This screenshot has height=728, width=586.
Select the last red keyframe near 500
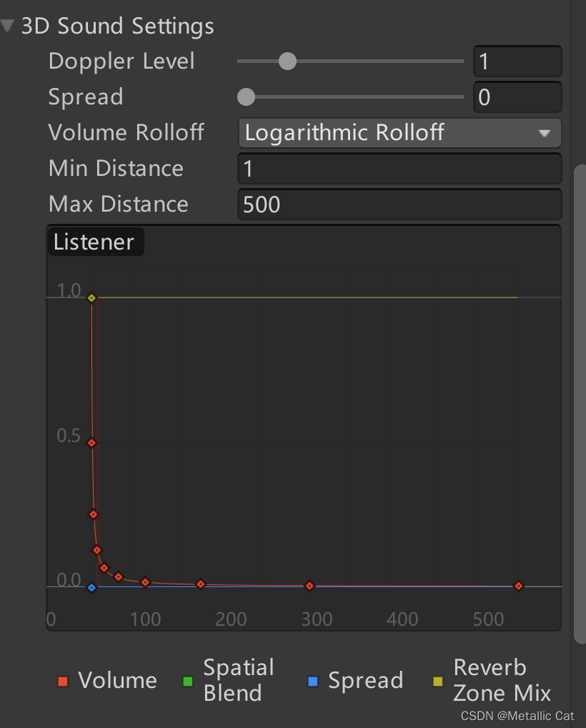[519, 586]
